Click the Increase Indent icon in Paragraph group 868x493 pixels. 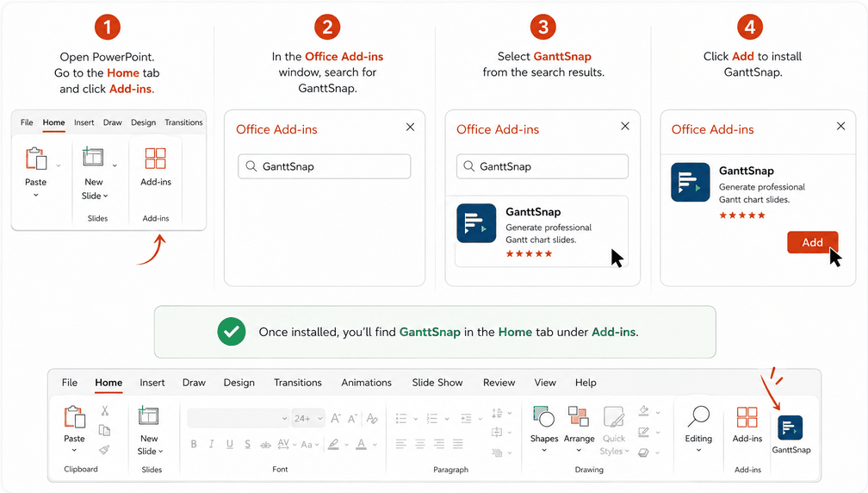pos(466,418)
